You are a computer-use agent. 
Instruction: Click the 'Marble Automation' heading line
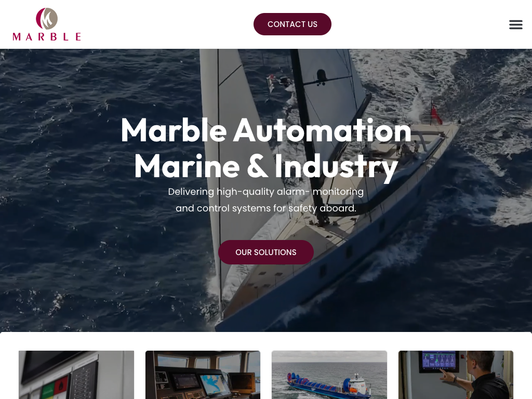(x=265, y=130)
